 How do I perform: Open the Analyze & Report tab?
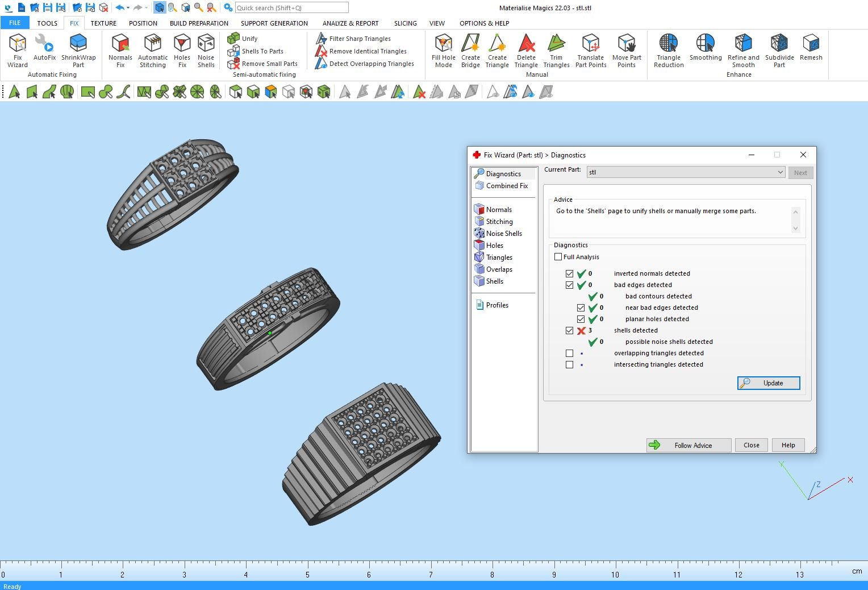(350, 23)
